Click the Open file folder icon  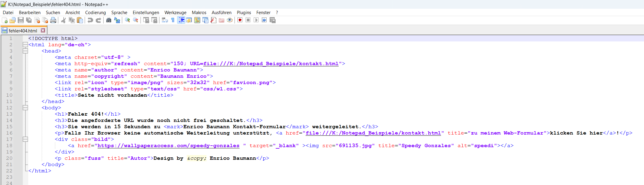(x=13, y=20)
